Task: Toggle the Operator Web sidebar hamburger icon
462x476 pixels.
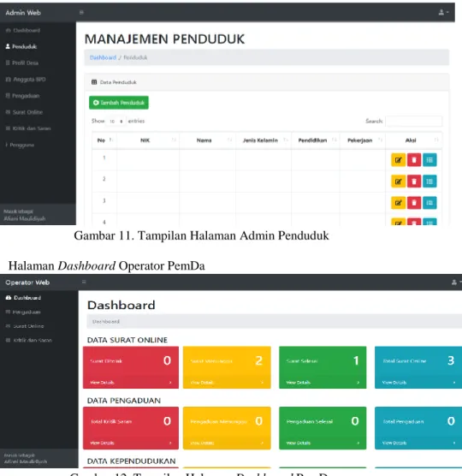Action: click(84, 282)
